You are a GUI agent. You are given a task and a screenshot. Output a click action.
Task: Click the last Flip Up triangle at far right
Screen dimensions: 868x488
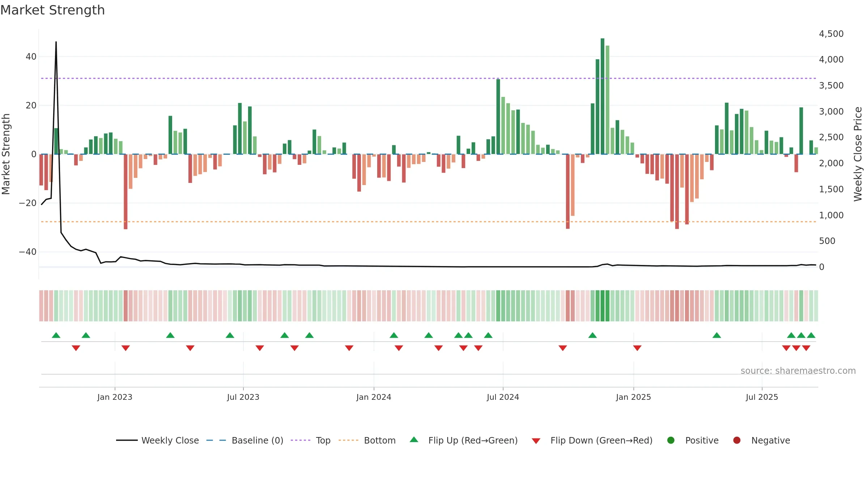pyautogui.click(x=811, y=335)
